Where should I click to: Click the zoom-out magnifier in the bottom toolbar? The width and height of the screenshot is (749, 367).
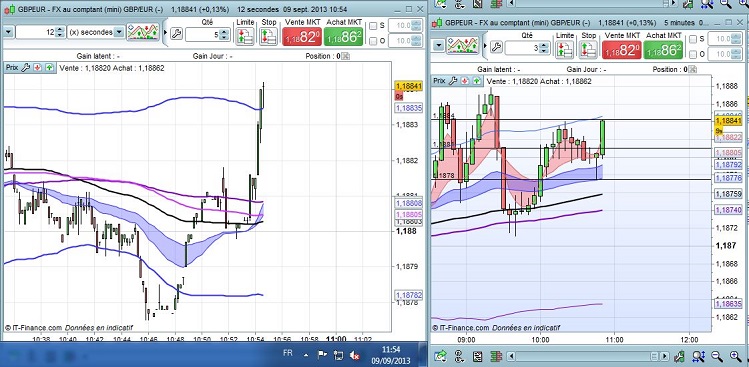coord(717,356)
